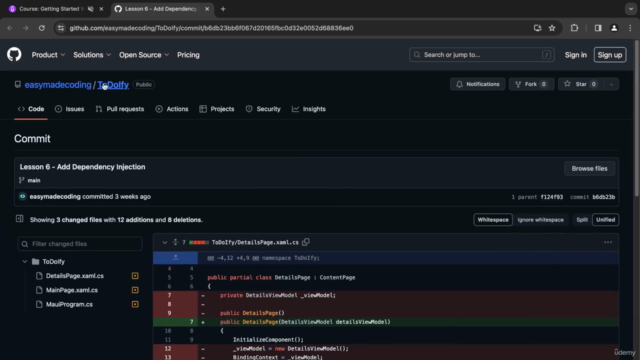Image resolution: width=640 pixels, height=360 pixels.
Task: Close the Lesson 6 - Add Dependency tab
Action: click(x=207, y=9)
